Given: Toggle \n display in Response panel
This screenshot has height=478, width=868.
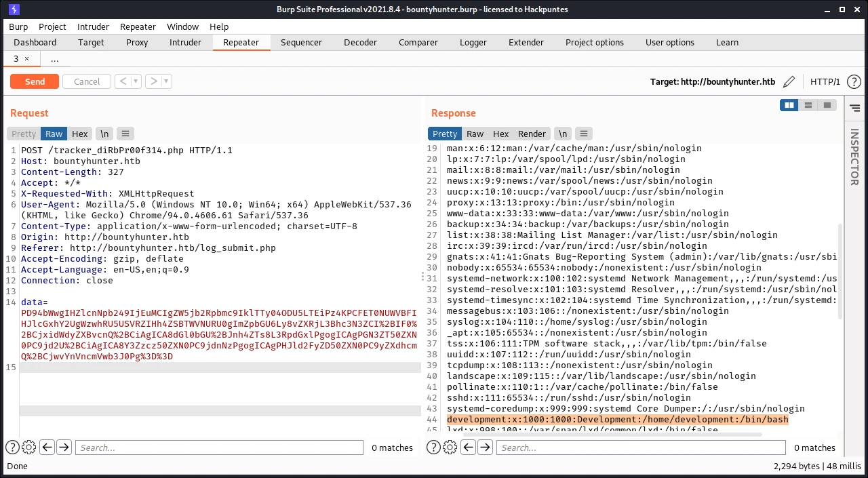Looking at the screenshot, I should [562, 134].
